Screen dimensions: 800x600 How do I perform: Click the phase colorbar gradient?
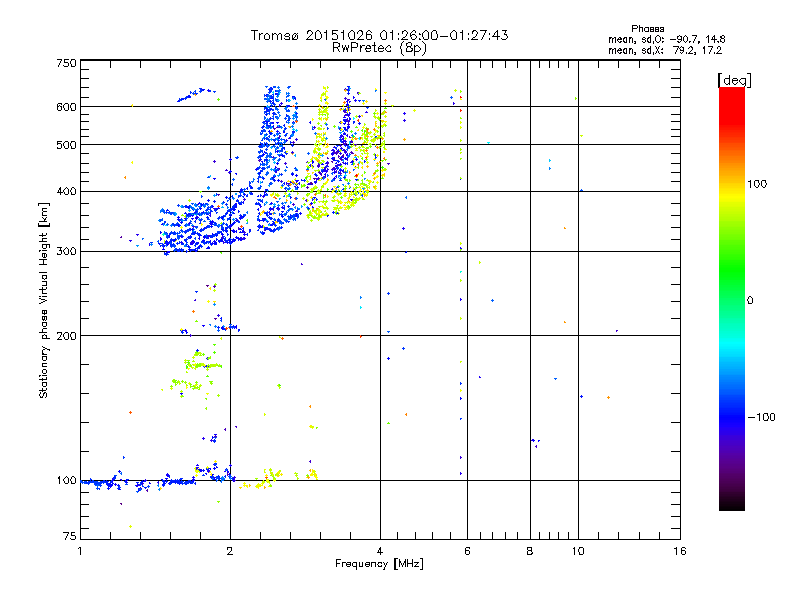(732, 299)
